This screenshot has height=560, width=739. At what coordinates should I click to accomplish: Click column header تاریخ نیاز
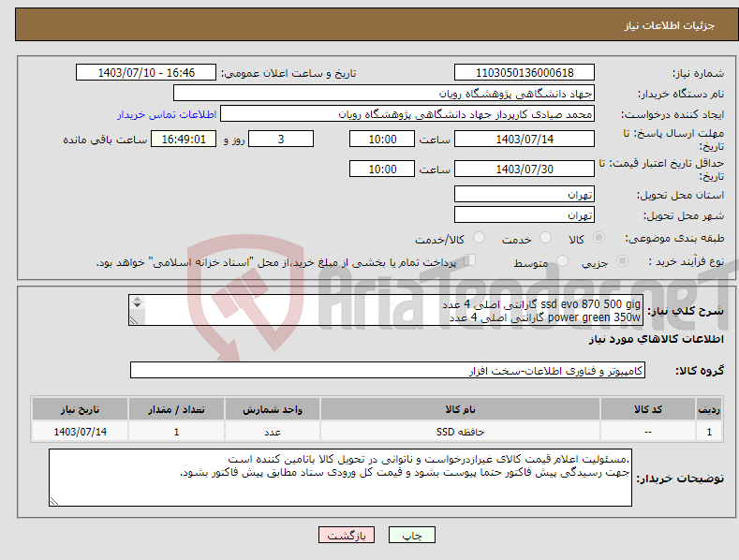coord(81,409)
